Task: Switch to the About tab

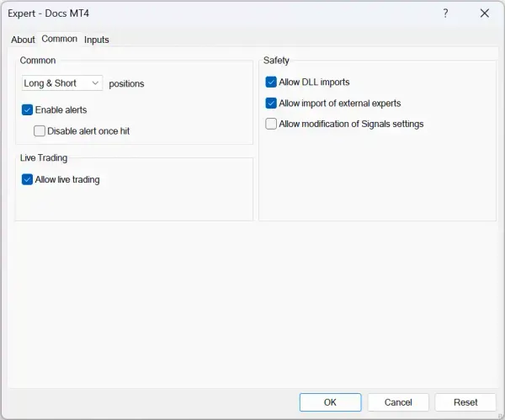Action: click(23, 40)
